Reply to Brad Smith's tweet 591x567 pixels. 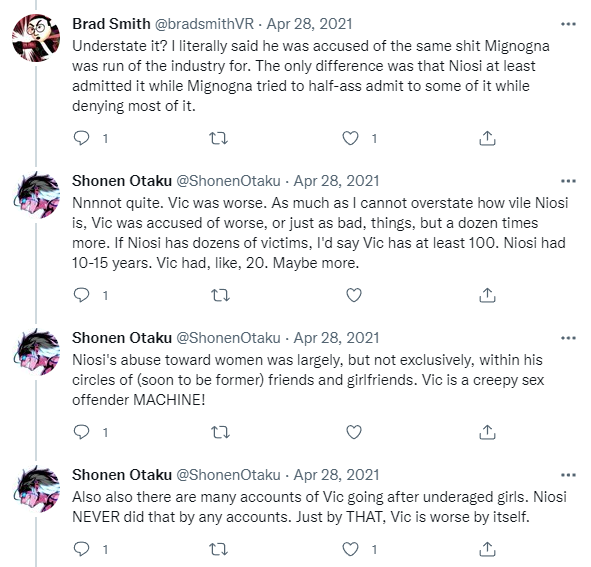pos(81,138)
